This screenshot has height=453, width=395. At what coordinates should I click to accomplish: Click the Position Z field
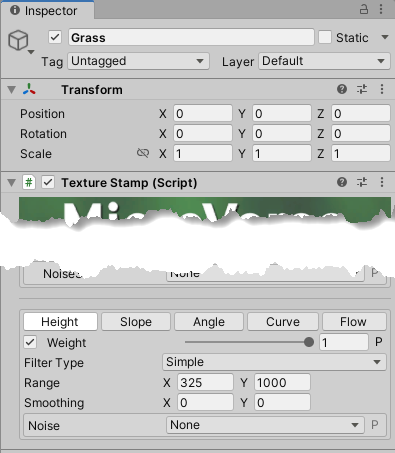pyautogui.click(x=361, y=113)
